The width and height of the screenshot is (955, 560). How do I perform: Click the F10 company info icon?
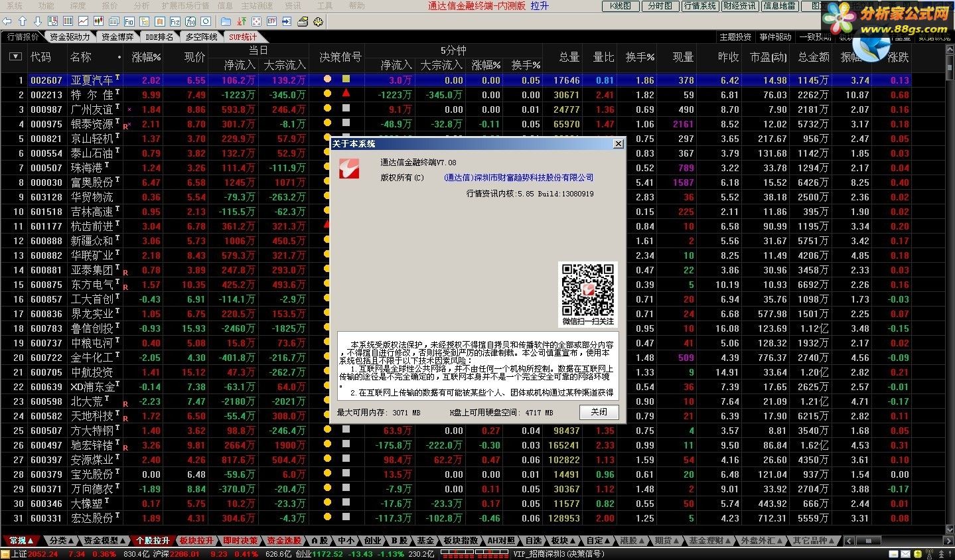click(129, 21)
